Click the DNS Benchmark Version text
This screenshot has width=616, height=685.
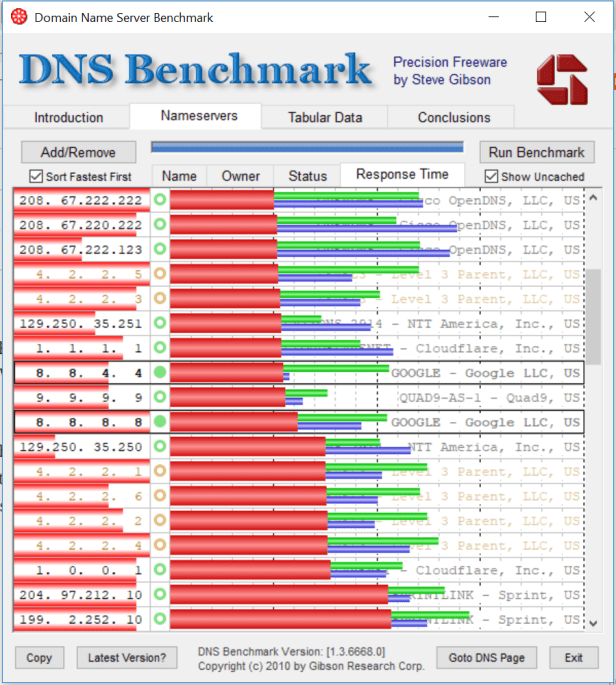[x=291, y=651]
